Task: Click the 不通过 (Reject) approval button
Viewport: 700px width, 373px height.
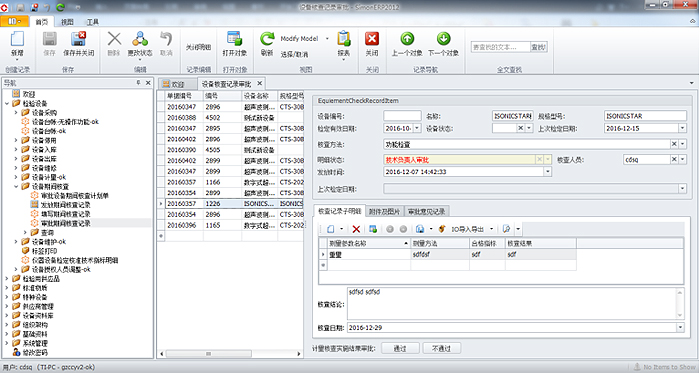Action: coord(442,348)
